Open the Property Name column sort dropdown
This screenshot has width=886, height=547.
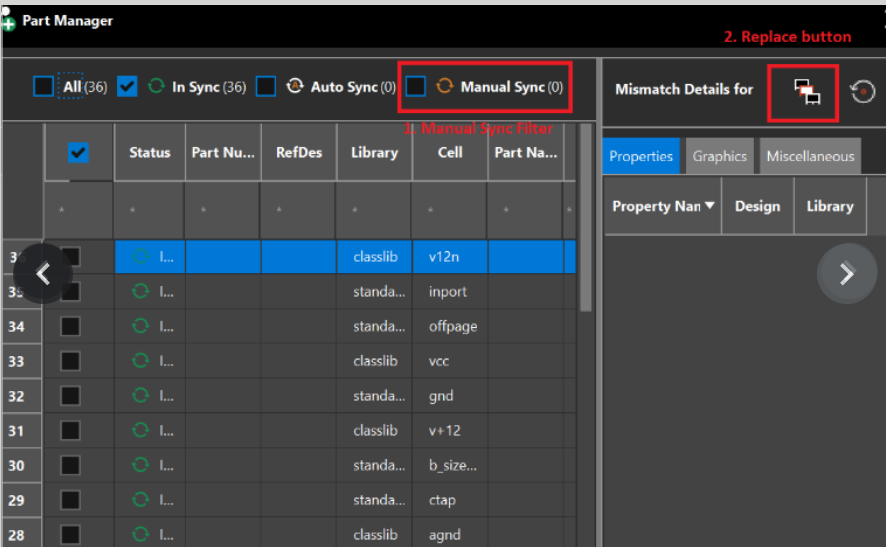click(x=710, y=206)
